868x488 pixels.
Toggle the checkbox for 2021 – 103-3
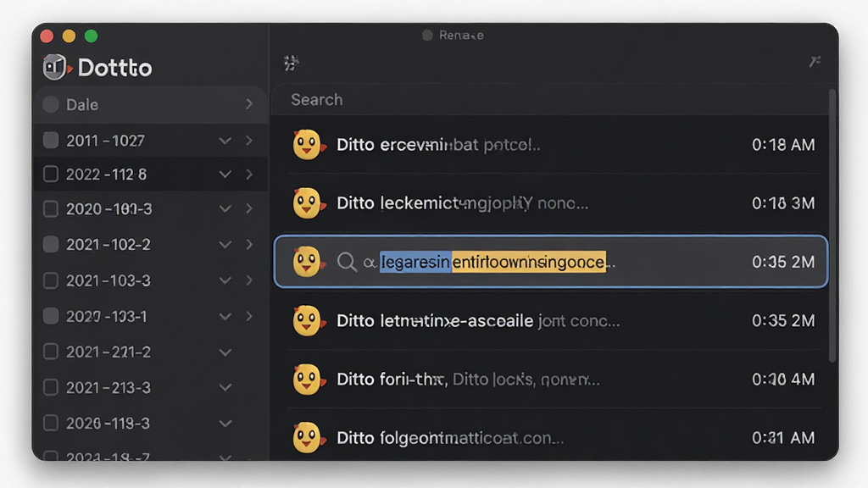click(51, 280)
